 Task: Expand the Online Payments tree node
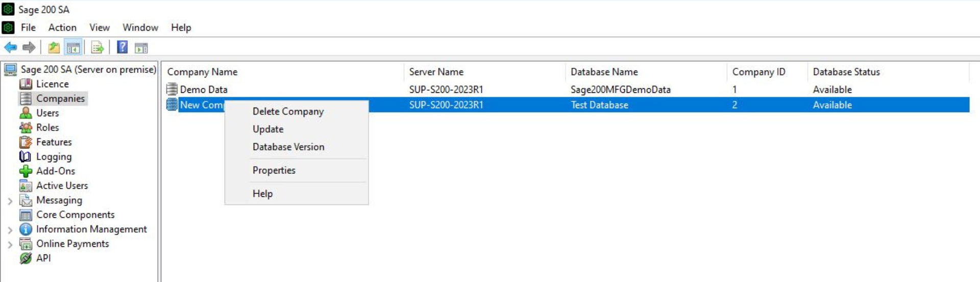pos(10,245)
